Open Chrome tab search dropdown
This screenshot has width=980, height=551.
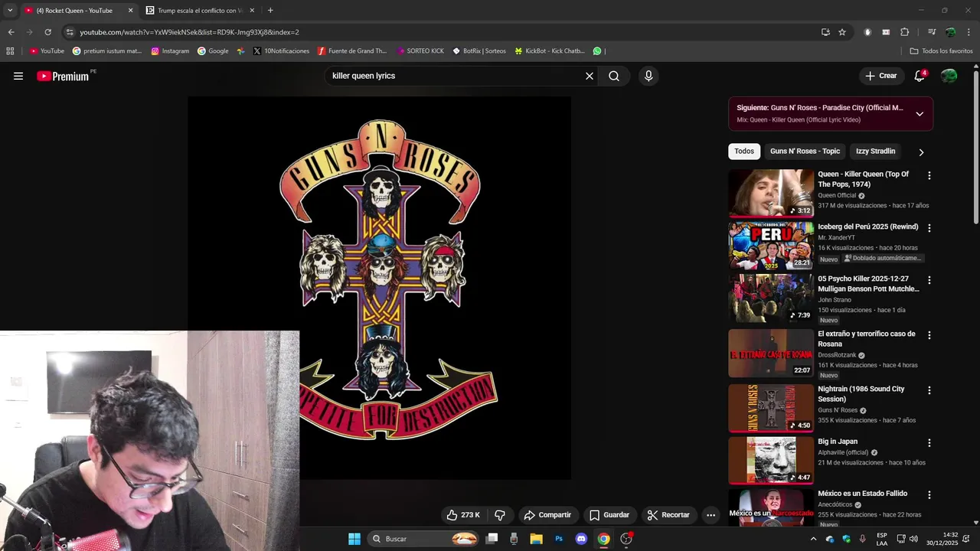coord(10,11)
